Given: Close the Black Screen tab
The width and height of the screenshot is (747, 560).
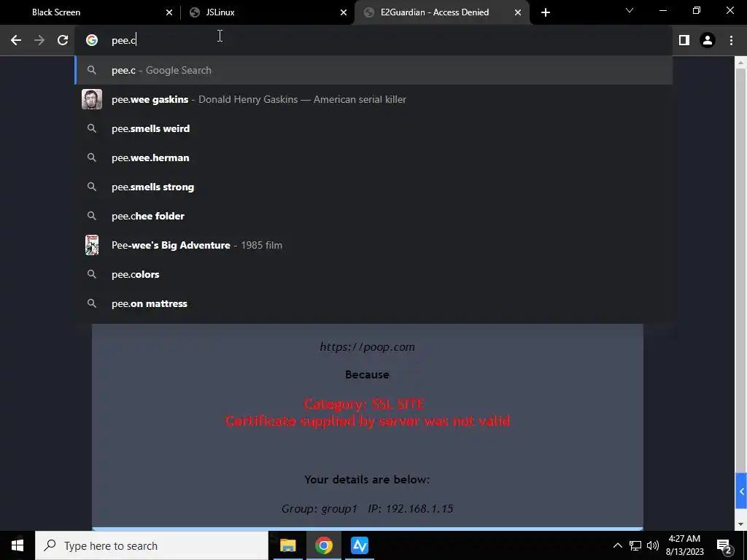Looking at the screenshot, I should (169, 12).
